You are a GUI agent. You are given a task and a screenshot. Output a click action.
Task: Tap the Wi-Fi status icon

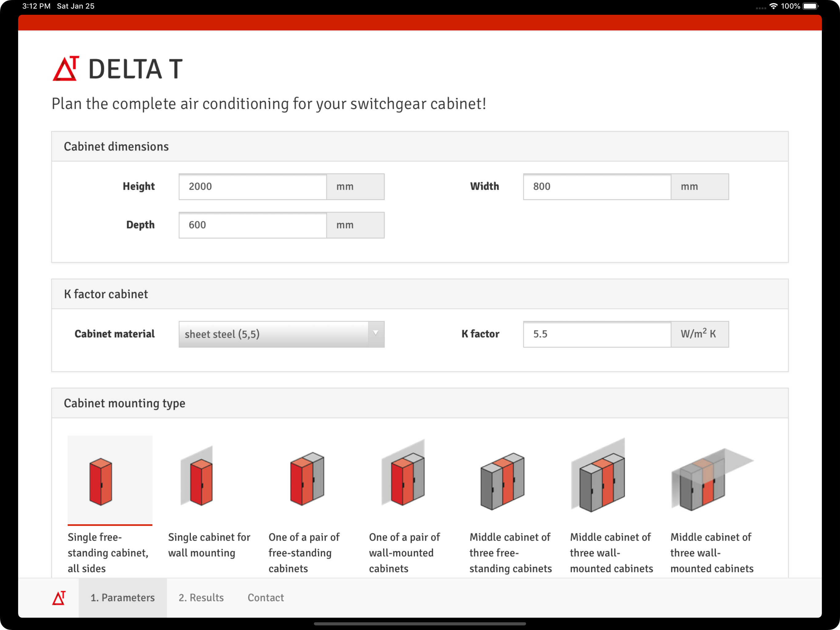pos(773,6)
